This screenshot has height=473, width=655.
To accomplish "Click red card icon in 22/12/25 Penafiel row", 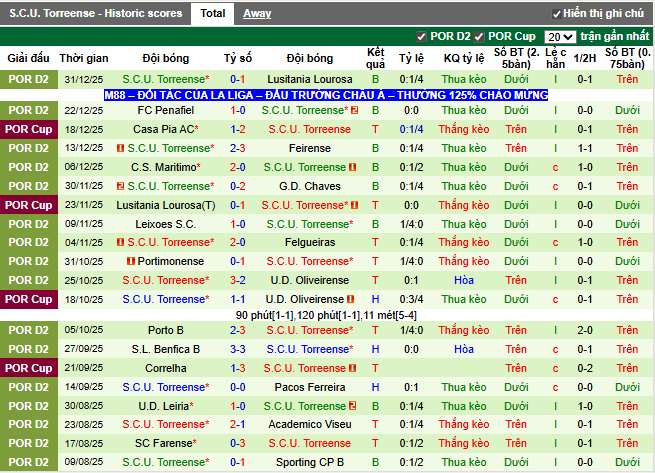I will tap(355, 110).
